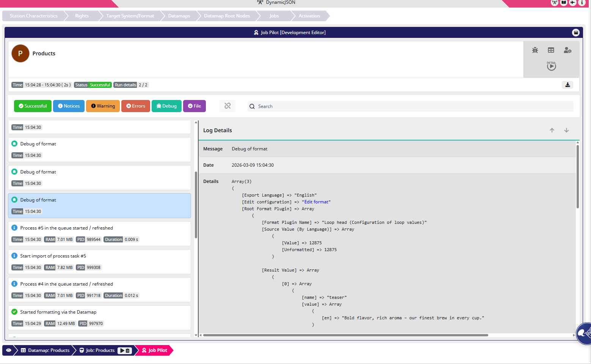Click the unlink filter reset icon
The height and width of the screenshot is (364, 591).
point(227,106)
